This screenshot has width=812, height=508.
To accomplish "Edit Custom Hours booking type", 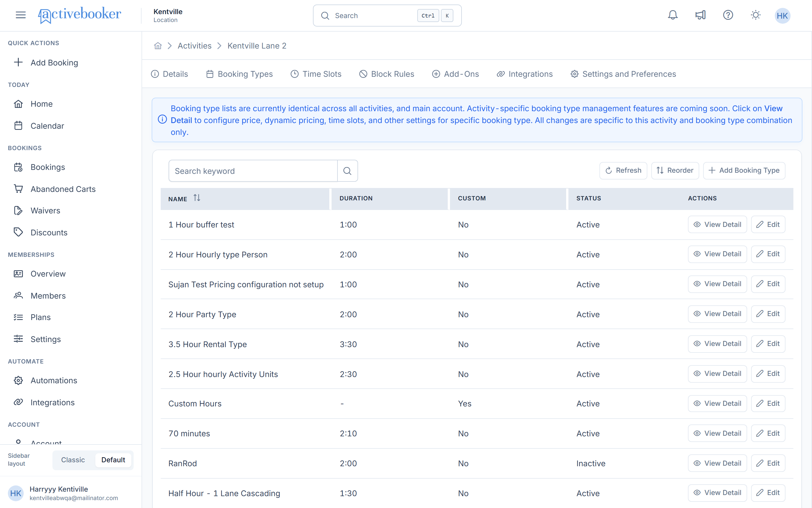I will click(768, 404).
